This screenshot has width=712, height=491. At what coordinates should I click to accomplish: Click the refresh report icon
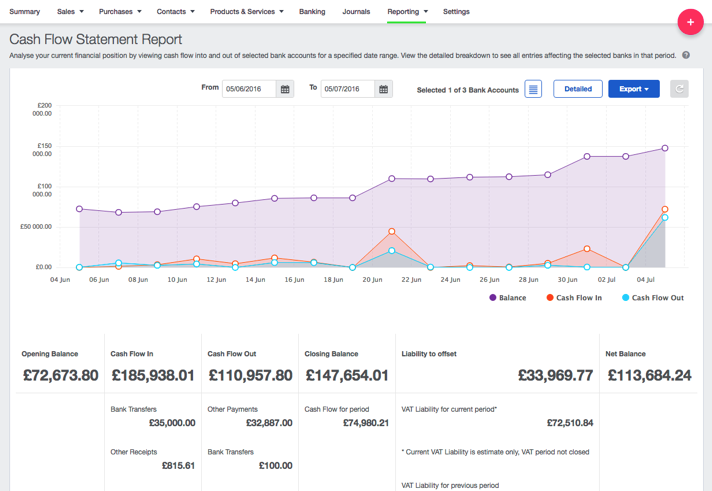[x=679, y=89]
